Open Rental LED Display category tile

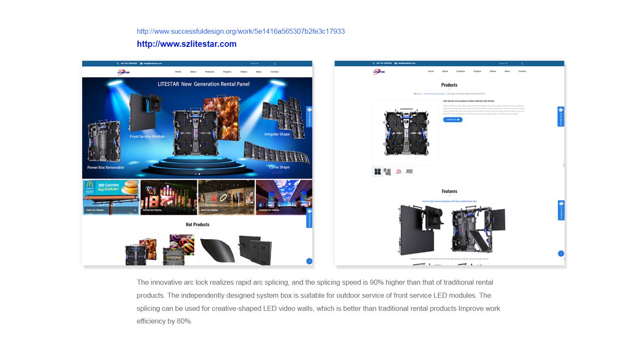[x=169, y=197]
